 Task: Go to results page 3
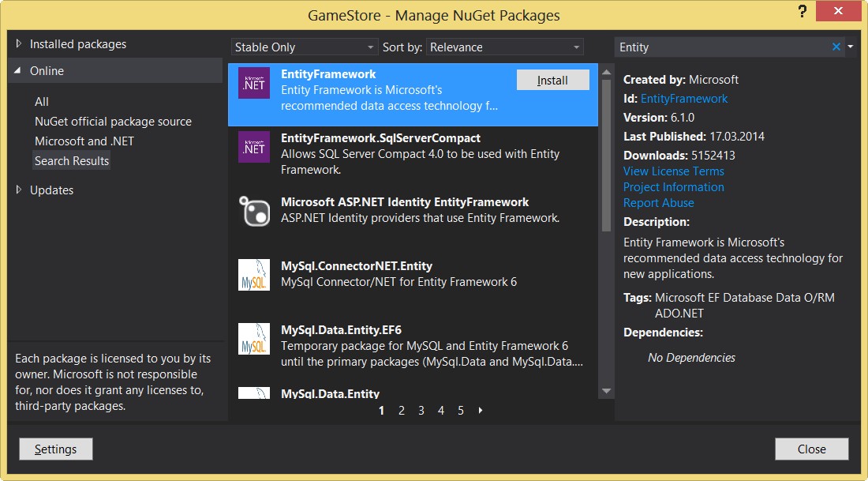click(421, 411)
